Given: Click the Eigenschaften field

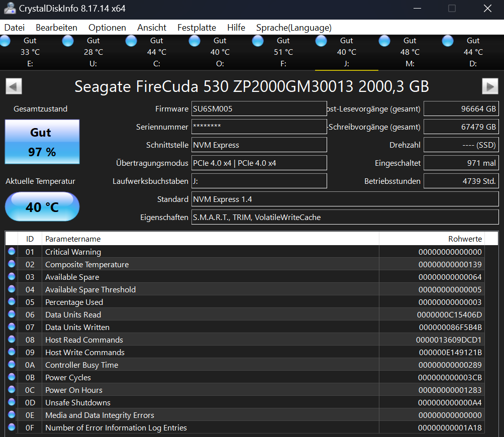Looking at the screenshot, I should click(345, 217).
